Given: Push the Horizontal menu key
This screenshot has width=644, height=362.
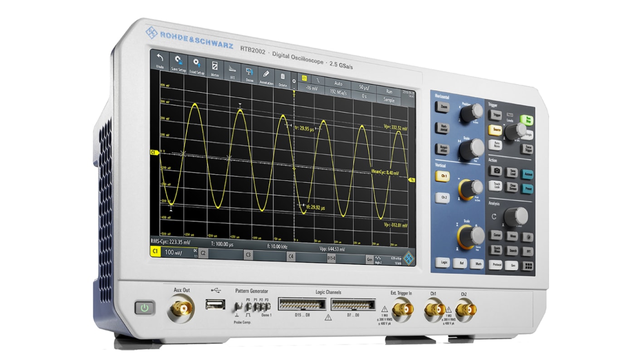Looking at the screenshot, I should 442,128.
